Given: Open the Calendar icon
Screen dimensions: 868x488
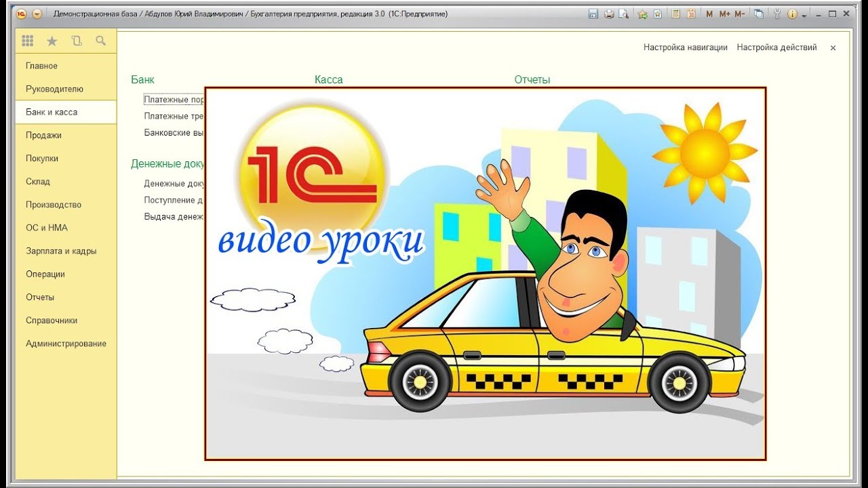Looking at the screenshot, I should click(x=691, y=14).
